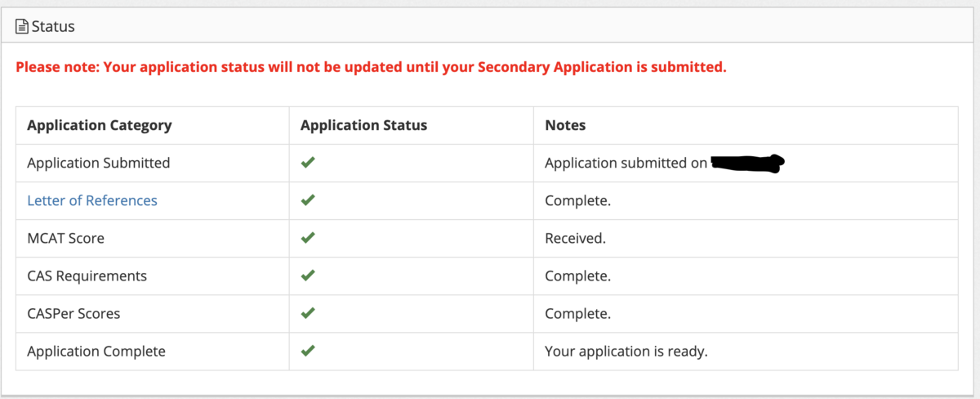This screenshot has height=399, width=980.
Task: Click the 'Received.' note for MCAT
Action: coord(575,238)
